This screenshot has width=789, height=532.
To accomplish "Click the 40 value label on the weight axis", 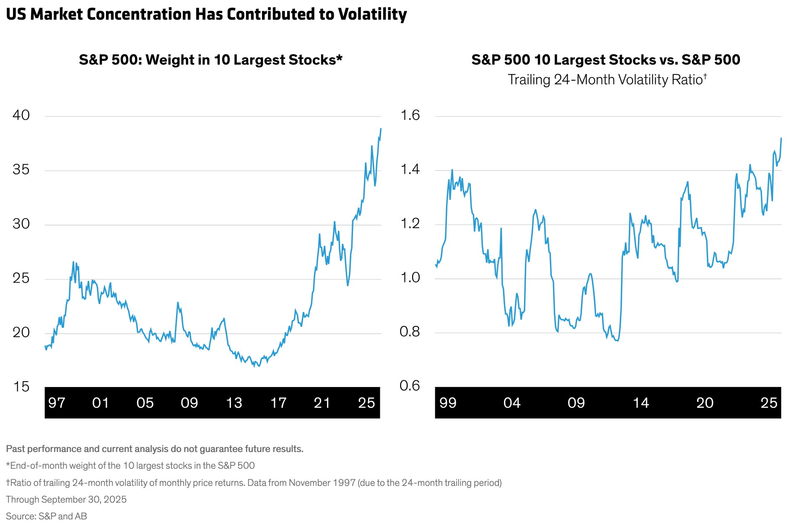I will click(x=21, y=115).
